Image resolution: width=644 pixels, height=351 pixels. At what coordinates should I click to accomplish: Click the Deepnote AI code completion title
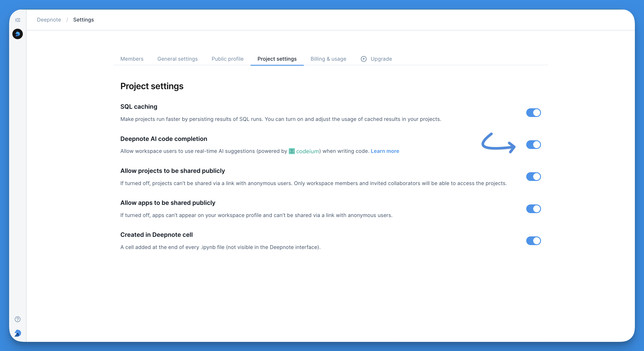tap(164, 139)
